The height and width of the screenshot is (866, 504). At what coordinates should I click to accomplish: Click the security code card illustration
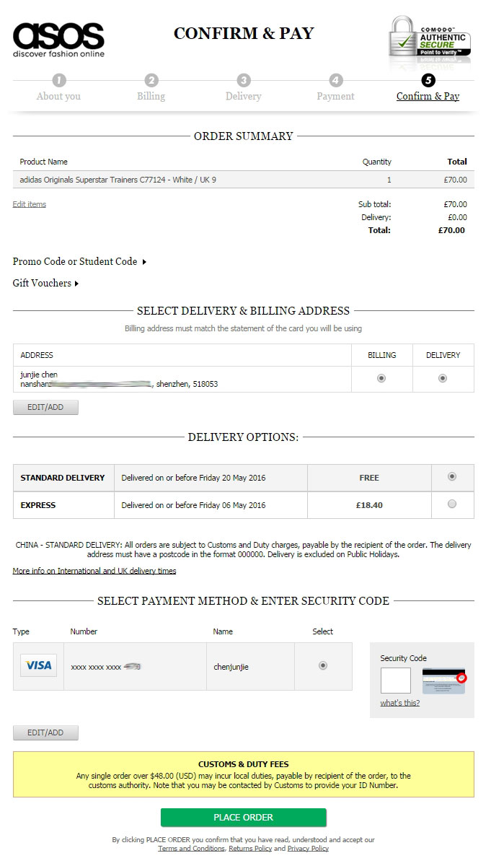443,681
